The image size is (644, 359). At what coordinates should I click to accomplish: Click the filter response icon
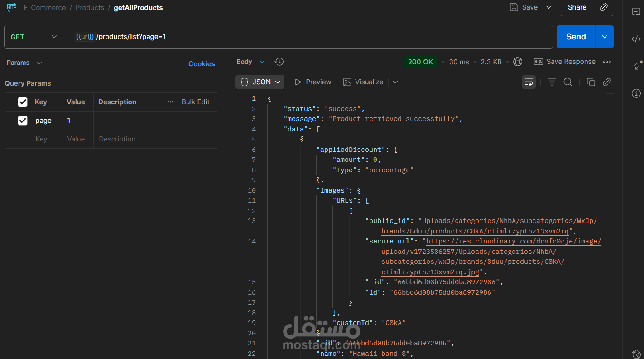(552, 82)
